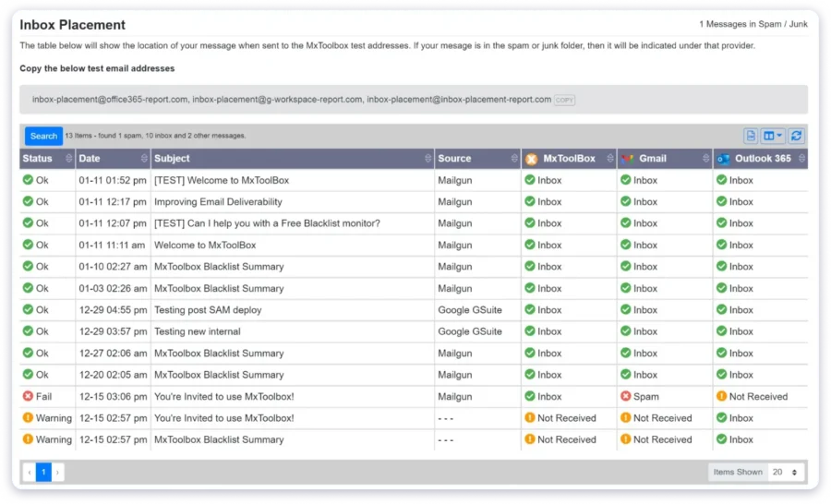The image size is (831, 504).
Task: Sort by the Date column
Action: 144,159
